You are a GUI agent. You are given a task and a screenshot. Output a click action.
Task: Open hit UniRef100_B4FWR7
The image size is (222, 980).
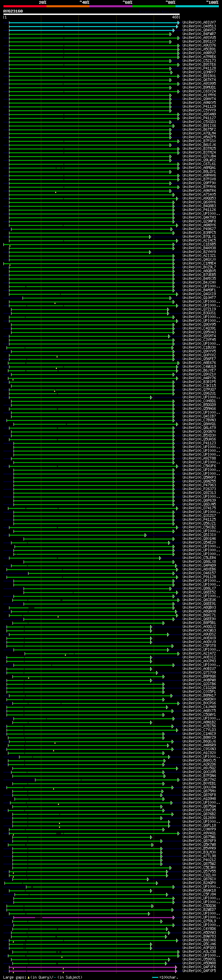[199, 34]
